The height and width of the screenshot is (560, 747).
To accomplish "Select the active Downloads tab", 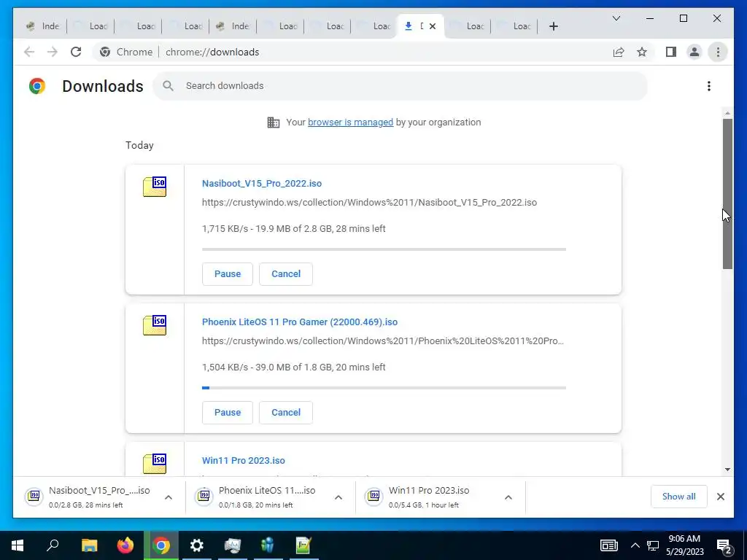I will click(x=415, y=26).
